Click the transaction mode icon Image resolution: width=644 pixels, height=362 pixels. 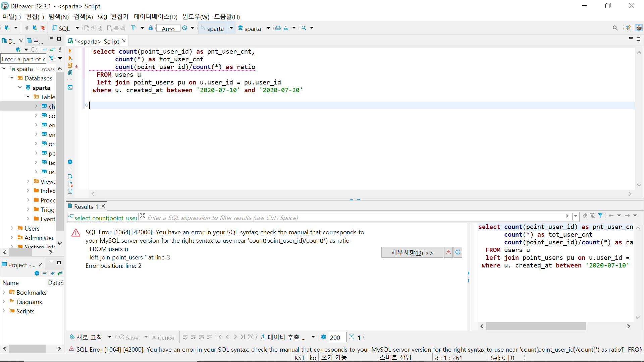[133, 28]
